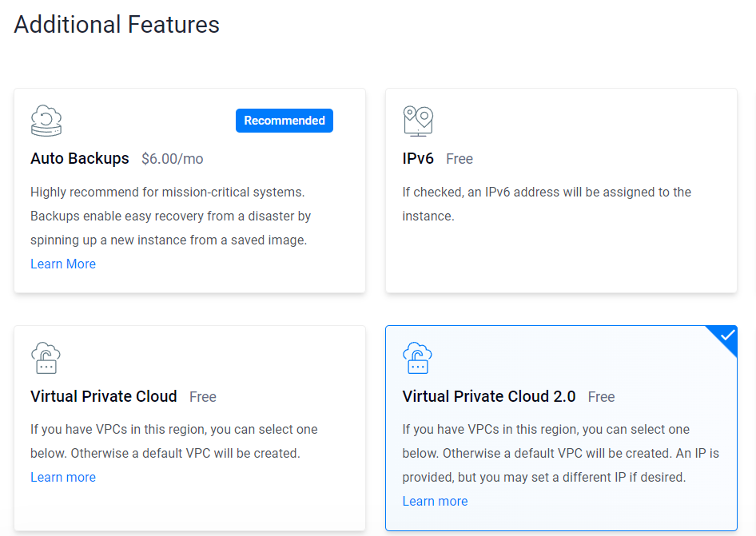Screen dimensions: 756x536
Task: Open Learn more link under VPC 2.0
Action: tap(435, 502)
